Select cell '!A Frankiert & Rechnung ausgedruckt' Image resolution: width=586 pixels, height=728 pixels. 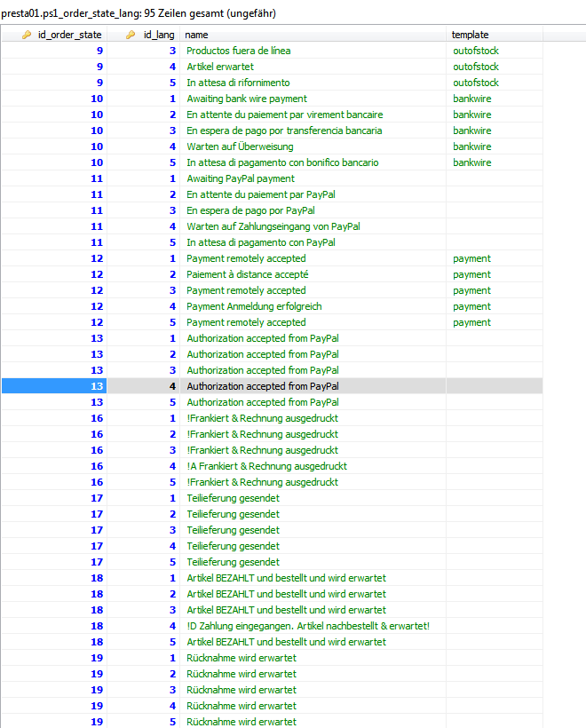[313, 466]
